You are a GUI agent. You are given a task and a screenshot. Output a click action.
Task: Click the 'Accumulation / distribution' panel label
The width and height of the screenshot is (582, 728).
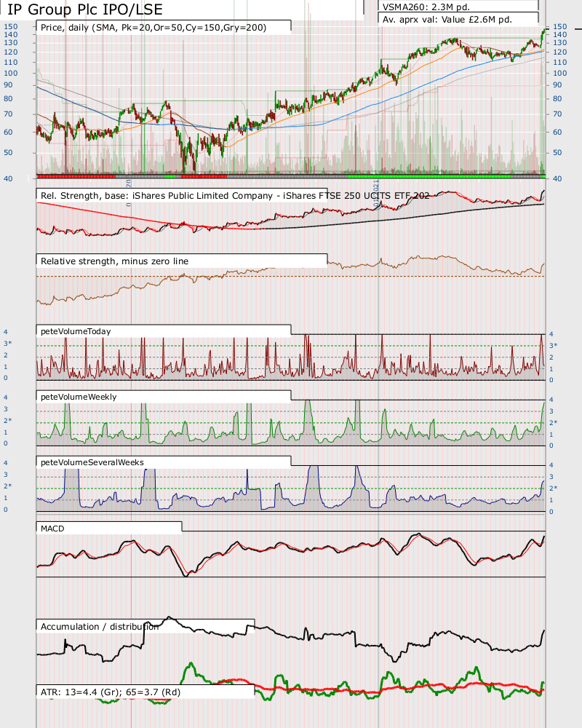click(100, 626)
